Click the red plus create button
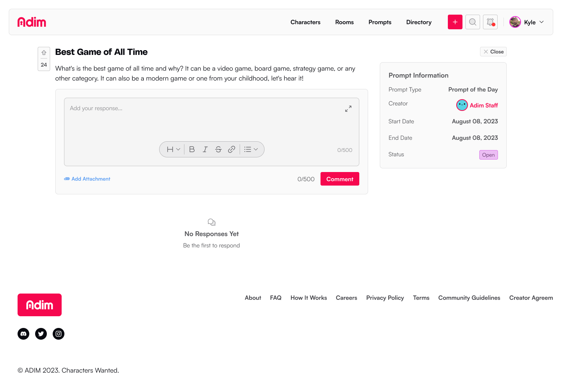 [455, 22]
